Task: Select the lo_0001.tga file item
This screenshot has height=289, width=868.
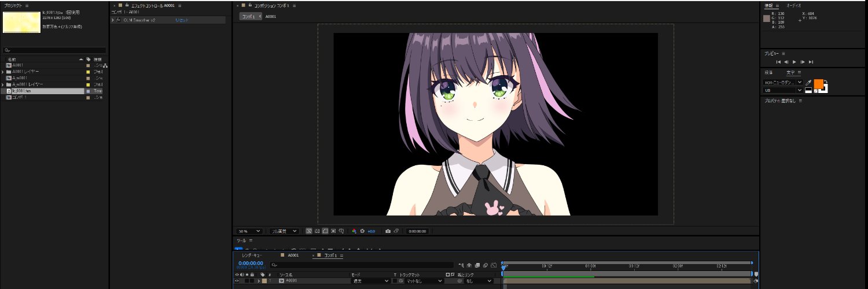Action: pyautogui.click(x=21, y=91)
